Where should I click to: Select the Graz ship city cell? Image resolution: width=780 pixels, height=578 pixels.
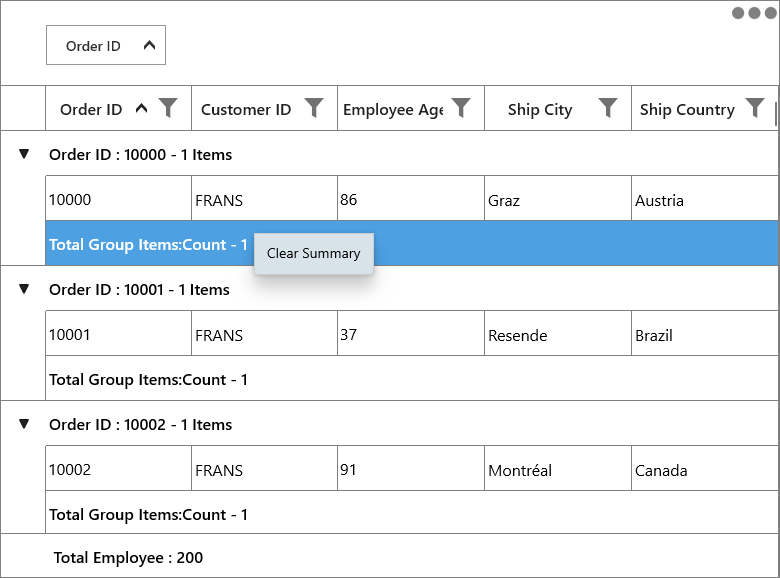(x=558, y=198)
